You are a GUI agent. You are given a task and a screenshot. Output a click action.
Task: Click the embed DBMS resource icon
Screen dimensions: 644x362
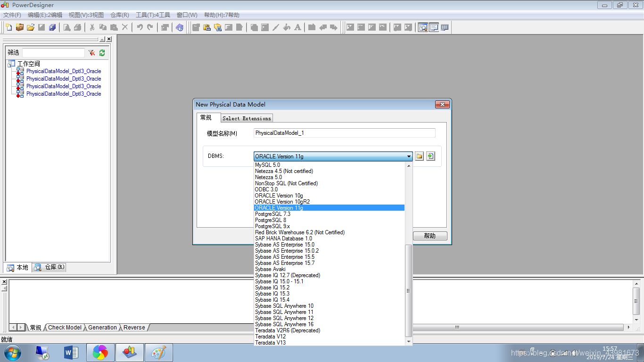pos(430,156)
